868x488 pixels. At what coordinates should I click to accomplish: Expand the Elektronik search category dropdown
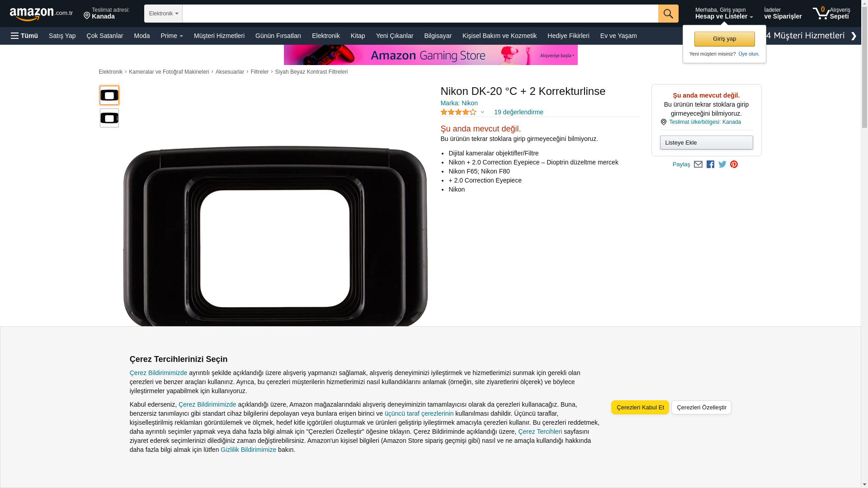tap(163, 14)
